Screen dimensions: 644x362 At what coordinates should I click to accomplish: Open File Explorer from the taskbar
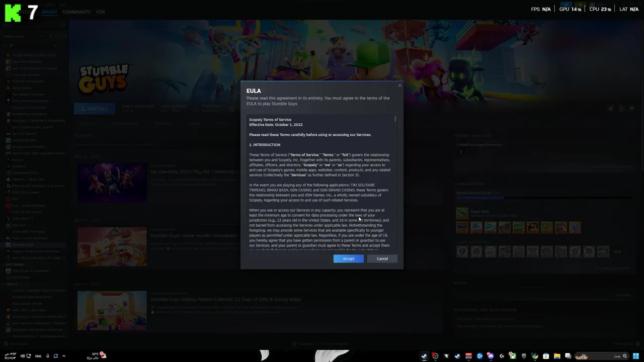coord(557,356)
